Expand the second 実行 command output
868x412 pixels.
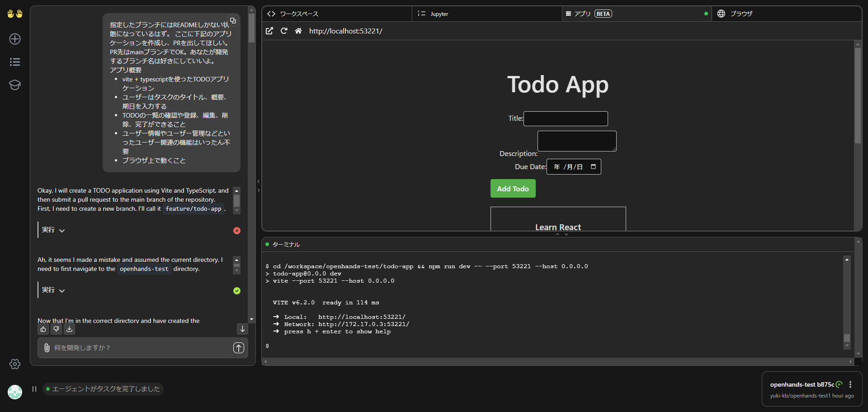tap(62, 290)
